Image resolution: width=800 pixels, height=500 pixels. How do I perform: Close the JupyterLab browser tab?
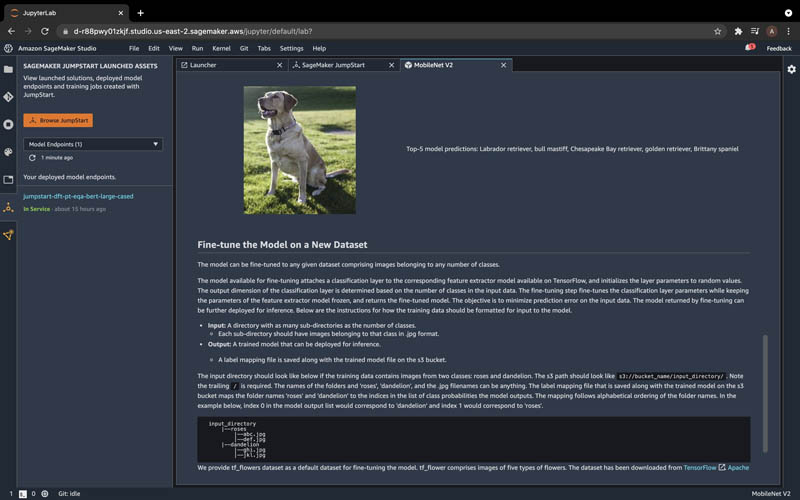(120, 13)
